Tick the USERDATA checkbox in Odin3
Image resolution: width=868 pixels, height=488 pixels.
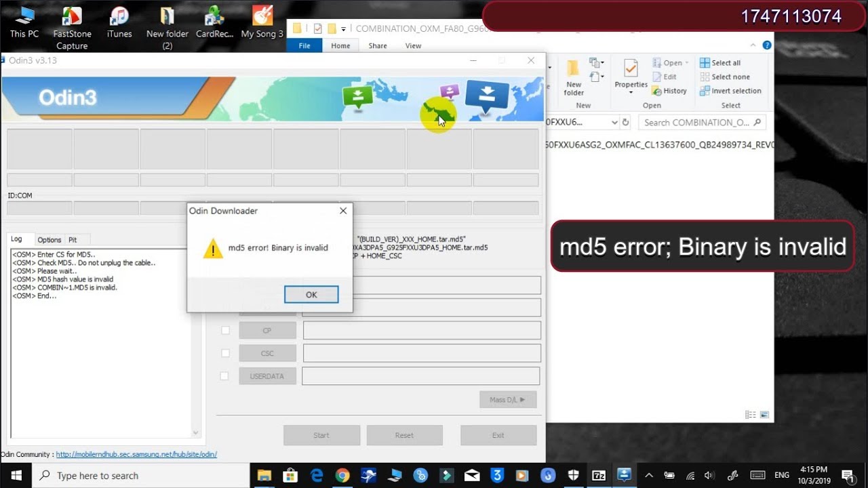[x=224, y=375]
